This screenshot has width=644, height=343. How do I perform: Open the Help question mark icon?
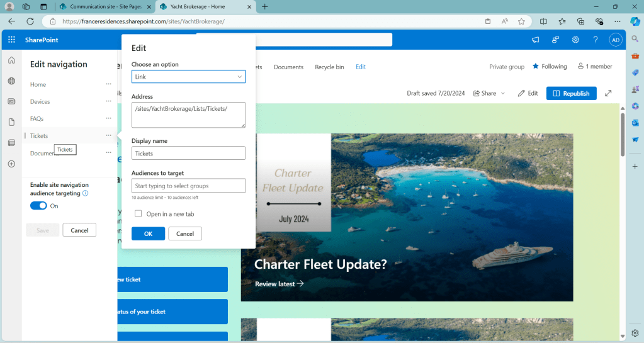(596, 40)
